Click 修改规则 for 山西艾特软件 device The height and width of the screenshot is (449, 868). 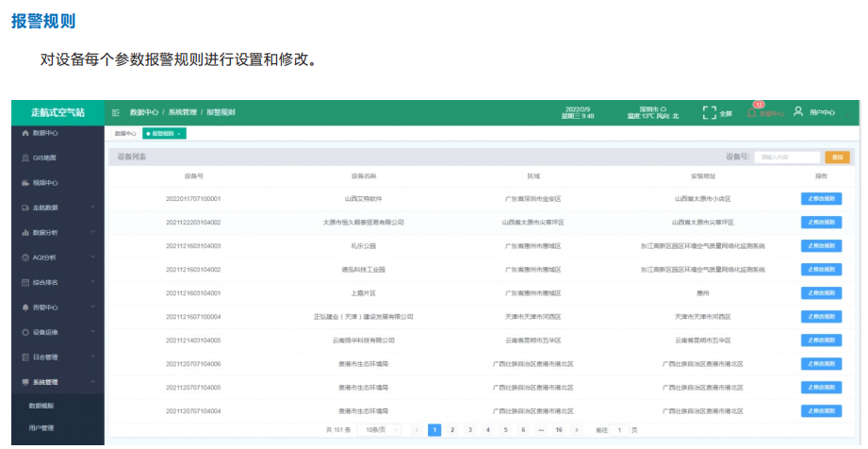click(x=821, y=199)
